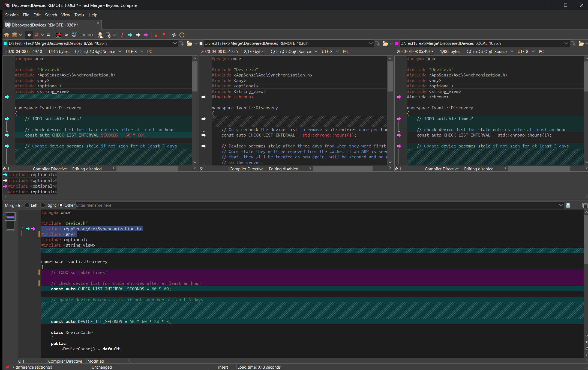Open LOCAL pane file format dropdown
The image size is (588, 370).
512,52
